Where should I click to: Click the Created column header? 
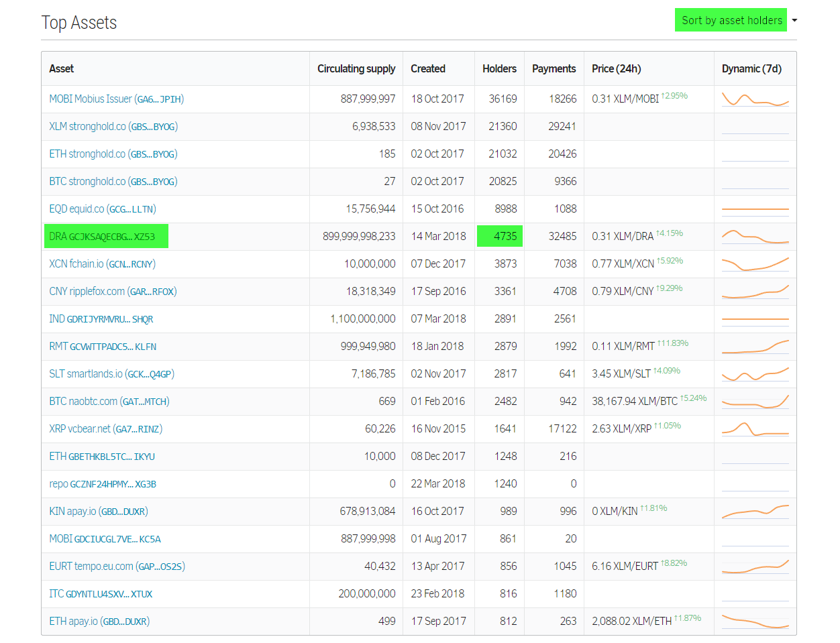pyautogui.click(x=428, y=69)
